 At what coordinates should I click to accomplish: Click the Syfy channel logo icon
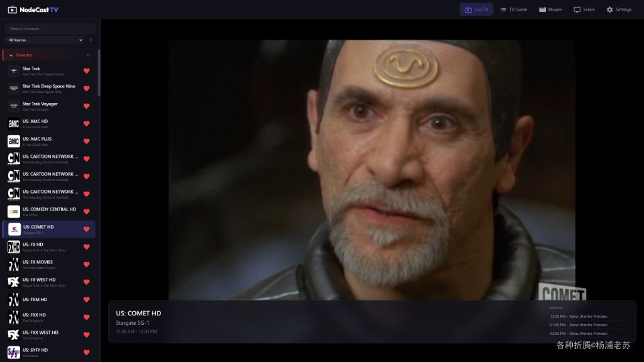tap(14, 352)
